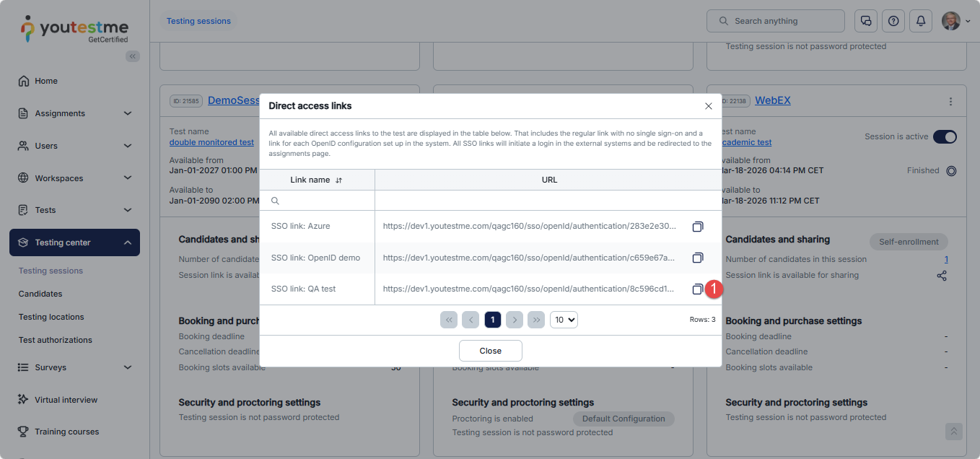This screenshot has width=980, height=459.
Task: Collapse the left sidebar with double arrow
Action: pyautogui.click(x=133, y=56)
